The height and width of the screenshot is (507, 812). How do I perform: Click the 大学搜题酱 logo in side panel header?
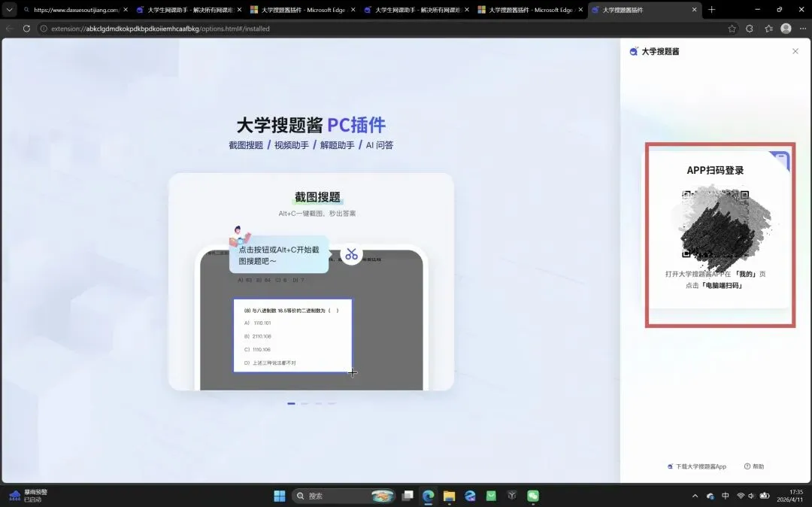[633, 51]
